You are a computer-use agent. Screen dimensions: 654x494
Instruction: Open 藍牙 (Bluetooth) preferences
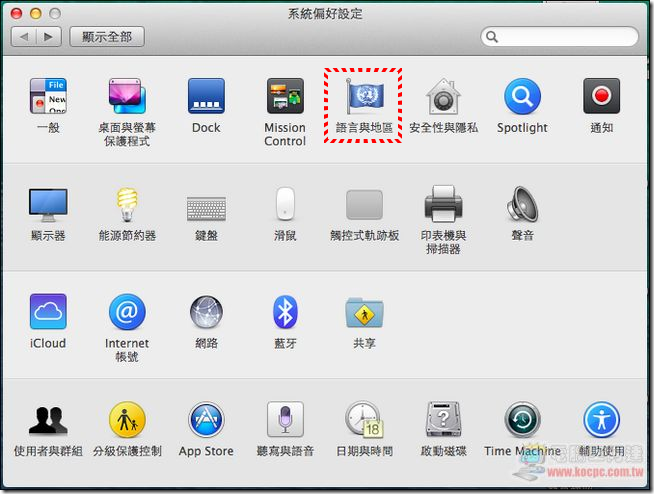tap(285, 311)
